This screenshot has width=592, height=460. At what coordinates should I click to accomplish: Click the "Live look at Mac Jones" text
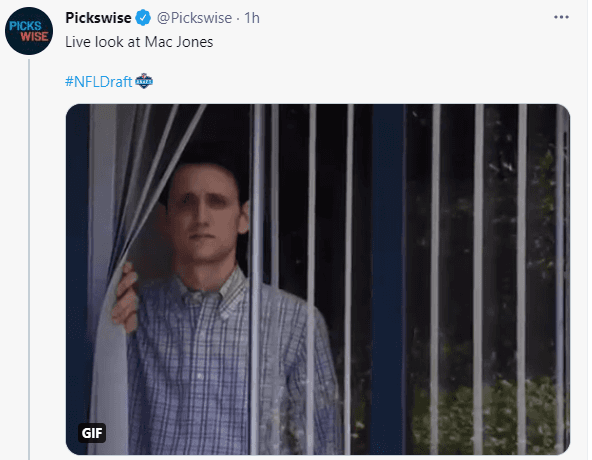[x=139, y=42]
